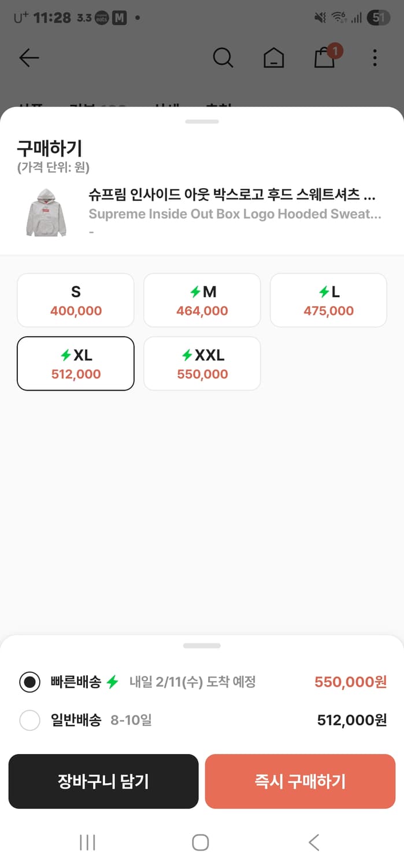Image resolution: width=404 pixels, height=868 pixels.
Task: Select the 일반배송 radio button
Action: (x=29, y=720)
